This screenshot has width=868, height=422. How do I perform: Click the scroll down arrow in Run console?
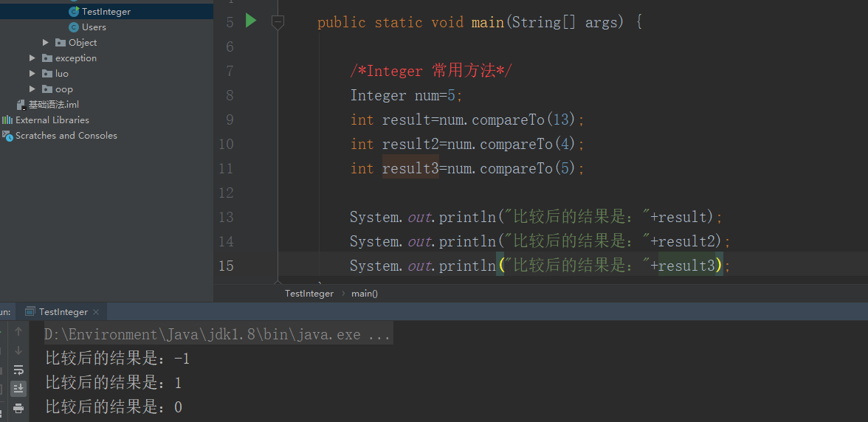point(18,350)
